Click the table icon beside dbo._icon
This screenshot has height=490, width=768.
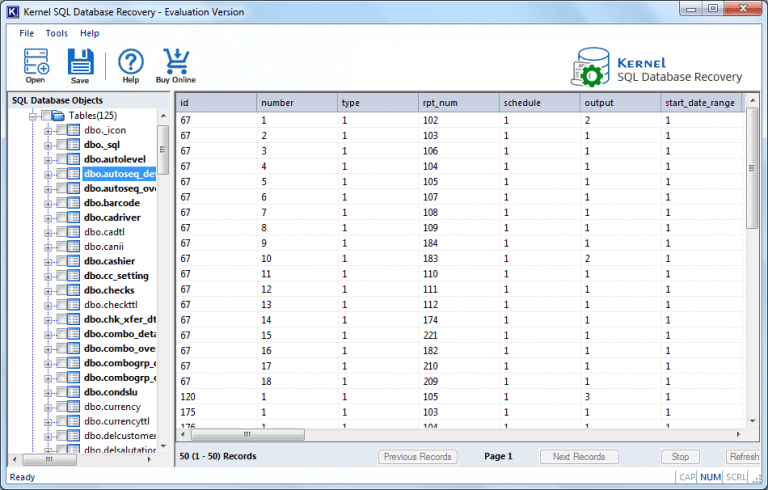(73, 130)
